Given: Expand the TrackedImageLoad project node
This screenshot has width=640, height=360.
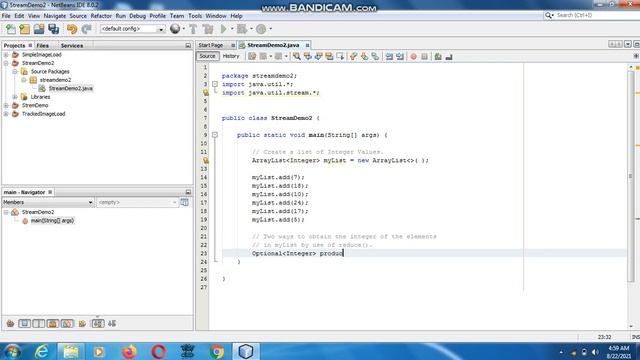Looking at the screenshot, I should (x=6, y=114).
